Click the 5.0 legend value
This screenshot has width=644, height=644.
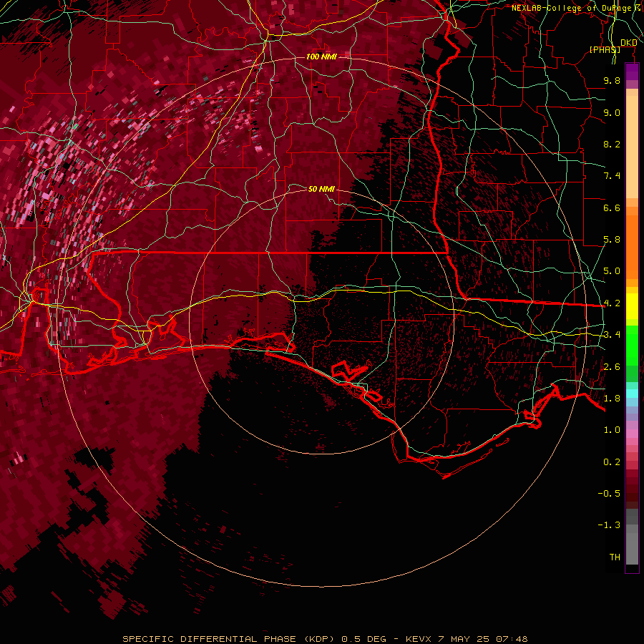[612, 271]
